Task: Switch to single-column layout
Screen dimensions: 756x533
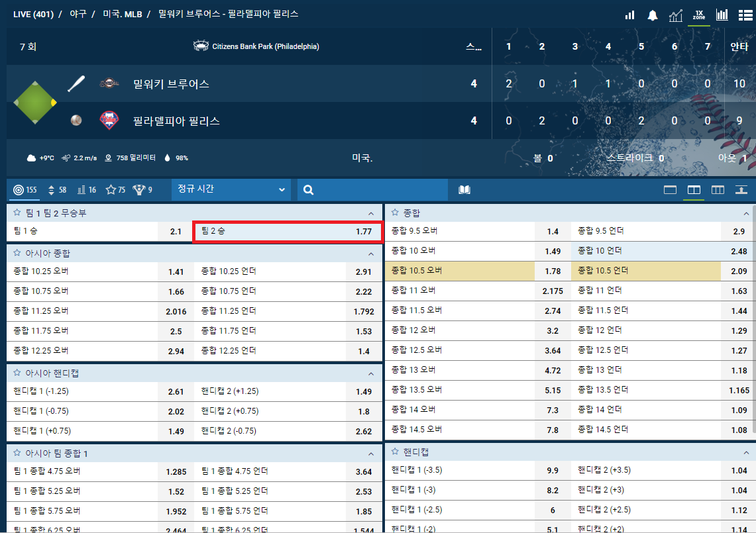Action: (670, 190)
